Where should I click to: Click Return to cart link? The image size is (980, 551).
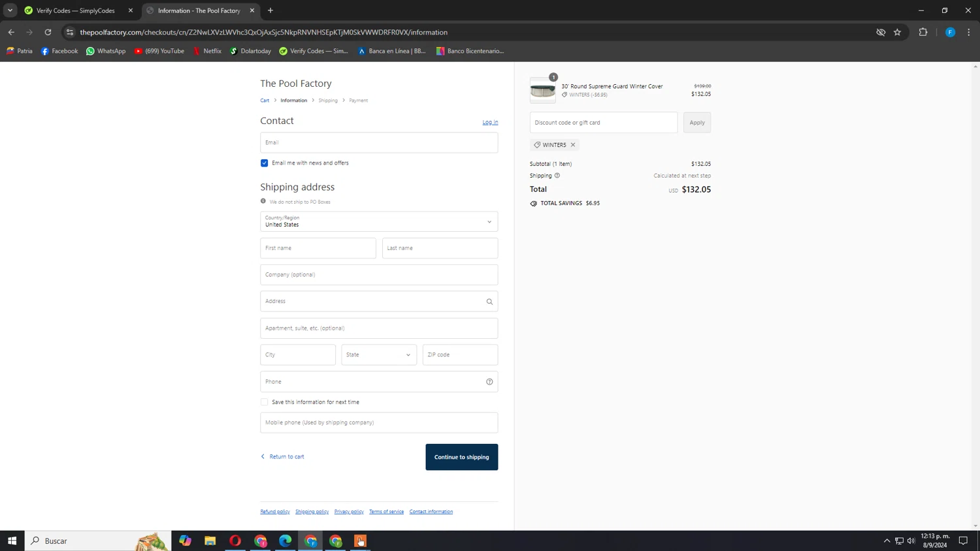coord(283,457)
